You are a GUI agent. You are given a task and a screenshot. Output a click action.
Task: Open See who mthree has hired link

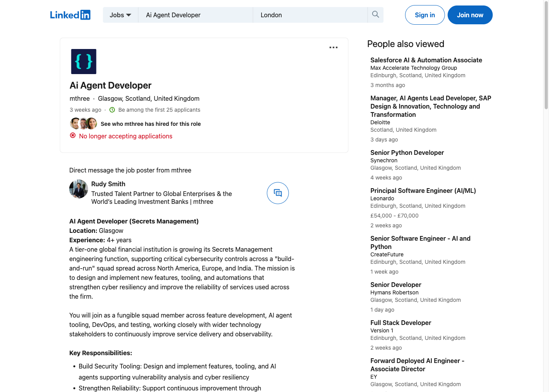[x=151, y=124]
